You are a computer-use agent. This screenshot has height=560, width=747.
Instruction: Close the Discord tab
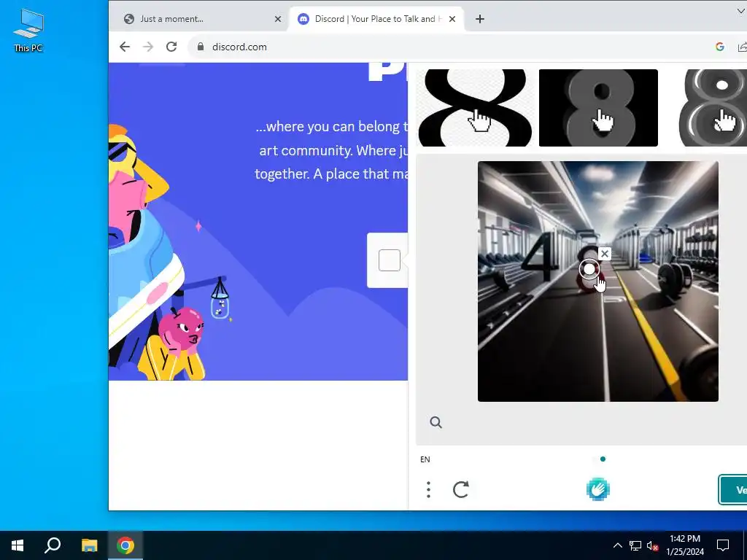452,19
